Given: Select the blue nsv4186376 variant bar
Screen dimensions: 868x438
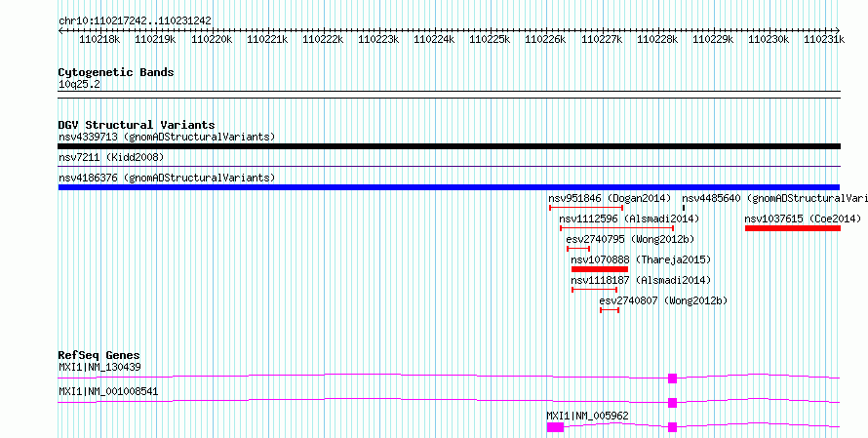Looking at the screenshot, I should (449, 187).
